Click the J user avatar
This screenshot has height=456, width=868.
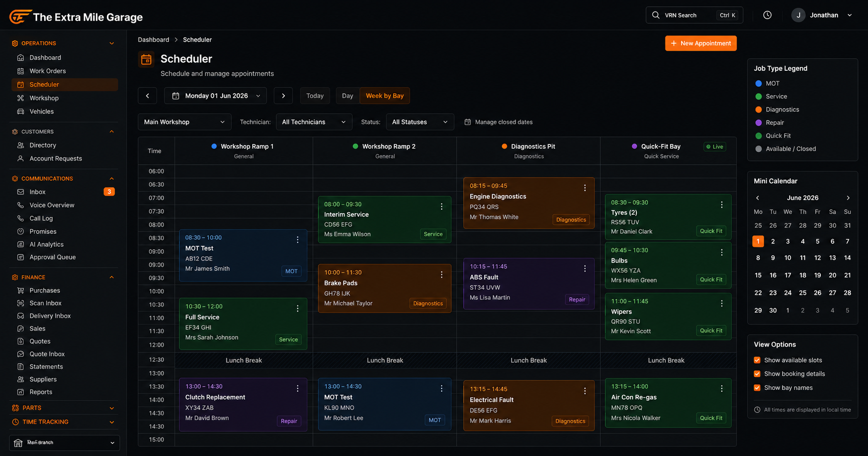click(798, 15)
